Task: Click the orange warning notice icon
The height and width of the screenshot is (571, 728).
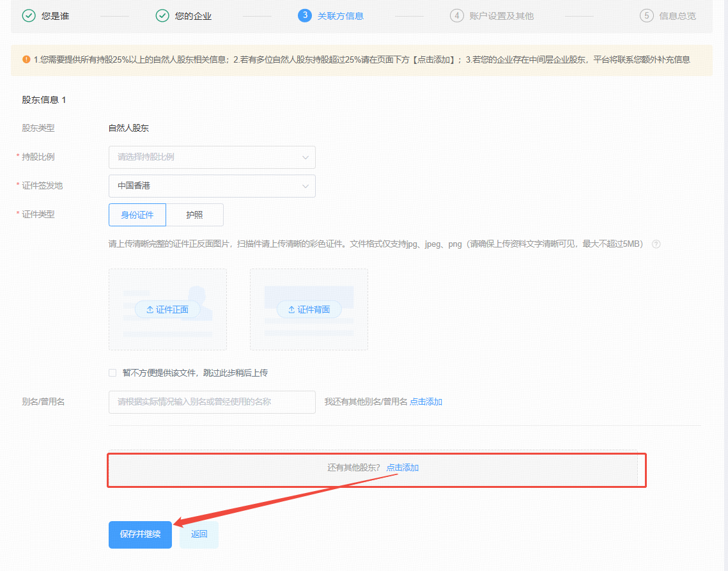Action: (x=26, y=59)
